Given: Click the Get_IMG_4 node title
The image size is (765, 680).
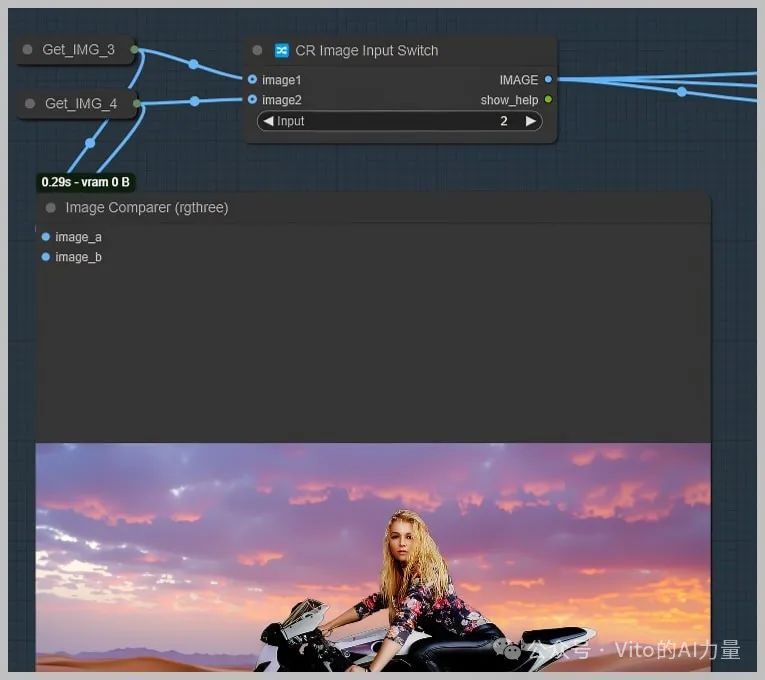Looking at the screenshot, I should tap(81, 103).
